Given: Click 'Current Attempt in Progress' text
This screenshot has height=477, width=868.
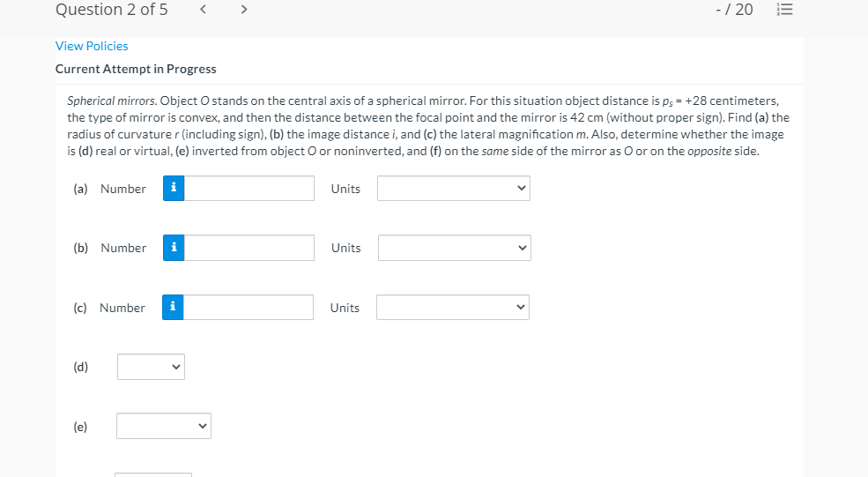Looking at the screenshot, I should 136,69.
